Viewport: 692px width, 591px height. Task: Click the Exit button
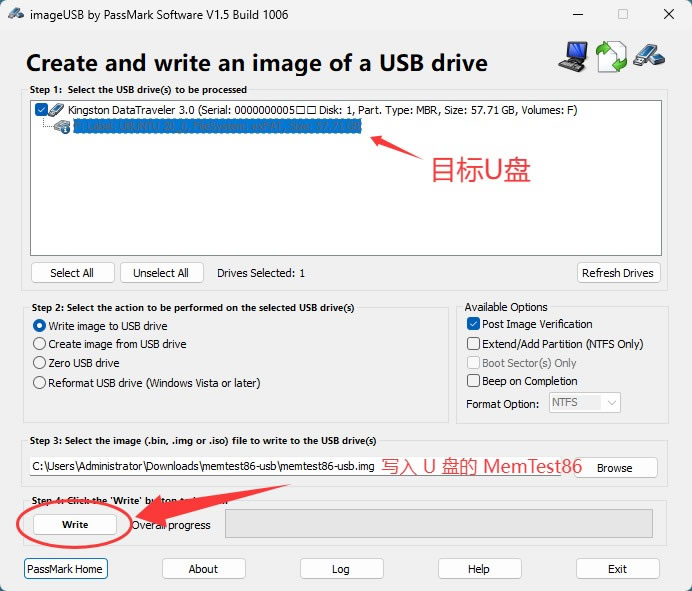coord(617,569)
